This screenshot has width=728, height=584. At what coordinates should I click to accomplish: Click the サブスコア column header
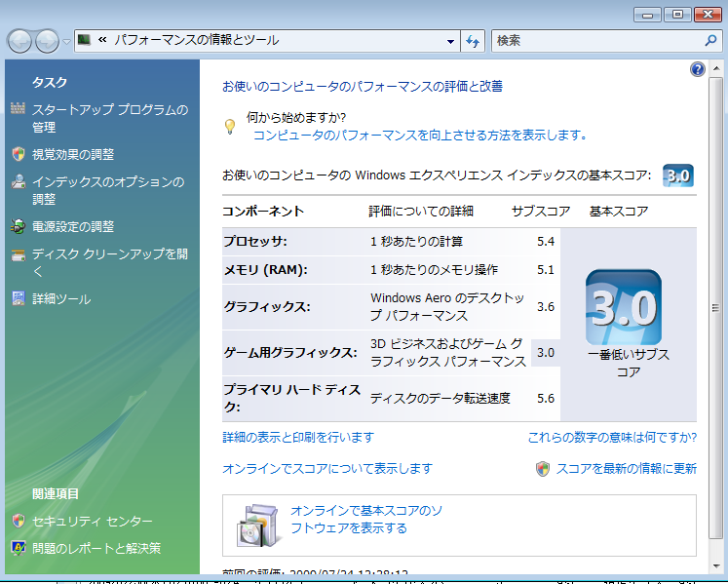(541, 212)
